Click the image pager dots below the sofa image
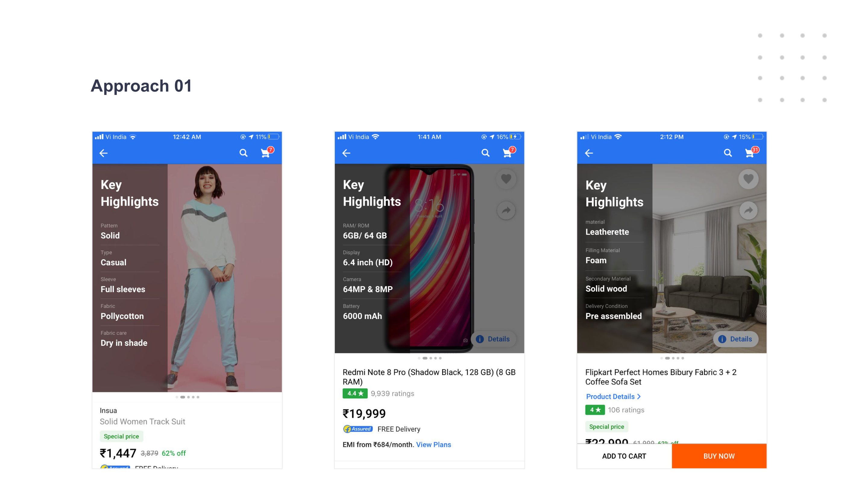The height and width of the screenshot is (488, 868). coord(672,358)
